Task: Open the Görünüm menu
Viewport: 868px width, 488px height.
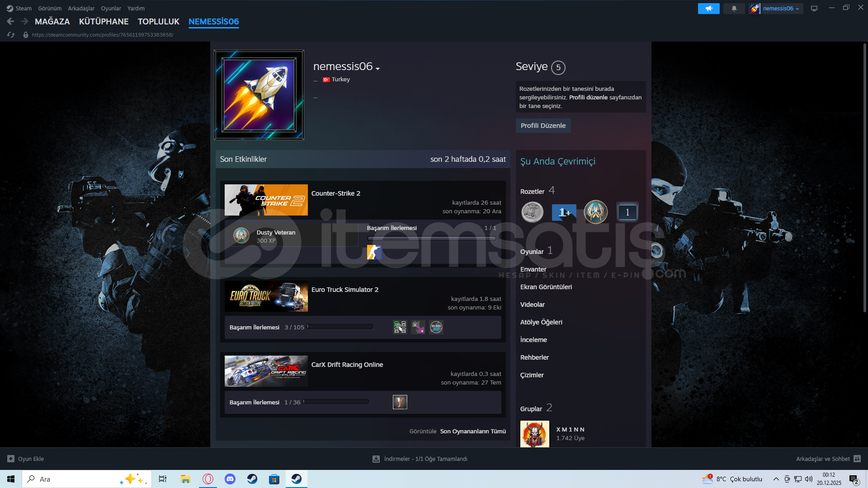Action: click(49, 9)
